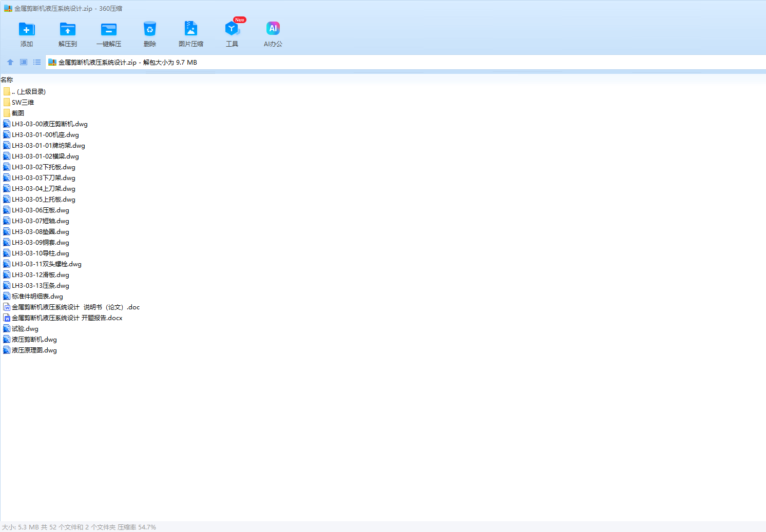This screenshot has width=766, height=532.
Task: Select file LH3-03-12滑板.dwg
Action: click(41, 275)
